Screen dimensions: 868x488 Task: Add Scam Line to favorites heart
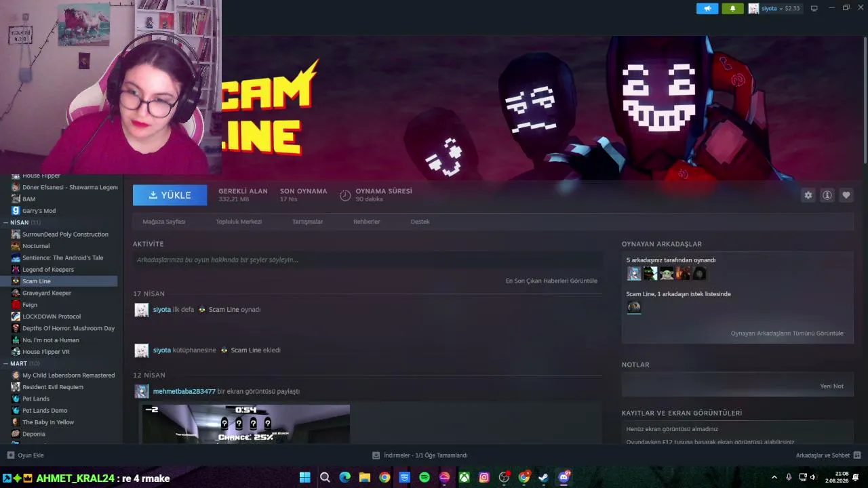click(x=846, y=195)
